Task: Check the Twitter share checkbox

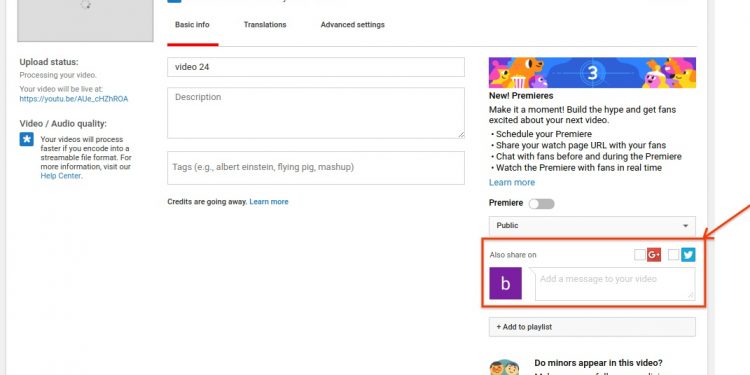Action: 673,255
